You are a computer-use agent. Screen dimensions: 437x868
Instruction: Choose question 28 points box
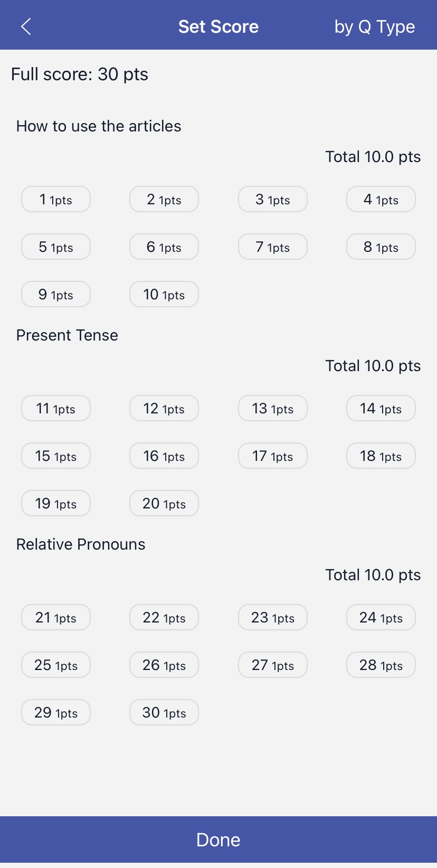click(381, 665)
